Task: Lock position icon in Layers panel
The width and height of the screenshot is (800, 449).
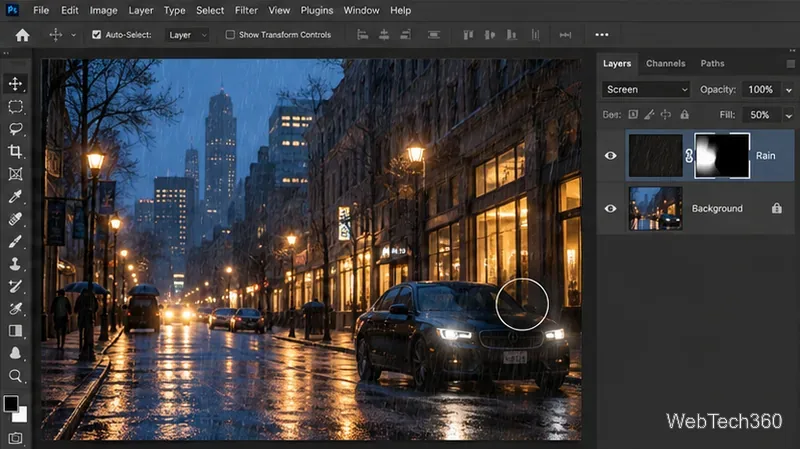Action: coord(666,114)
